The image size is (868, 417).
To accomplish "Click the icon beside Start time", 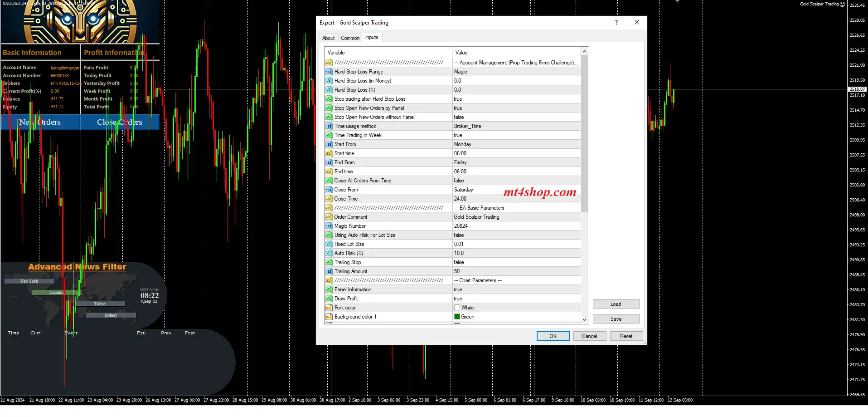I will [329, 153].
